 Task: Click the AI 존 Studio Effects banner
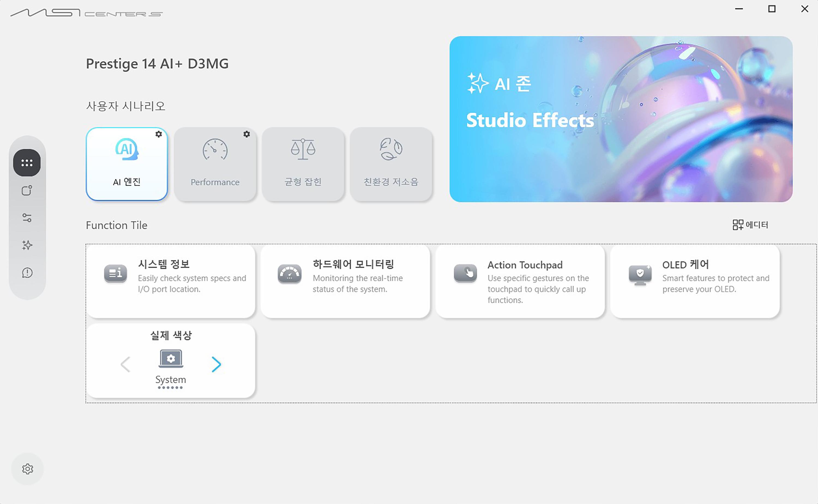pyautogui.click(x=621, y=119)
